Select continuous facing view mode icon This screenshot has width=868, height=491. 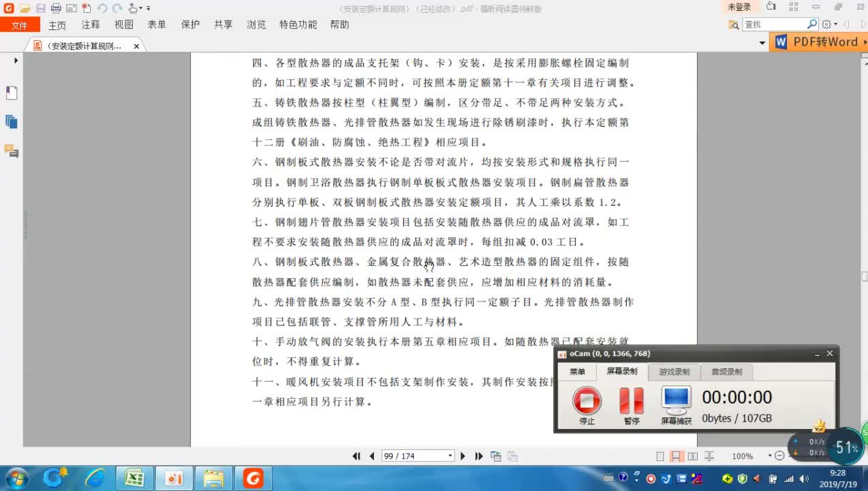click(709, 456)
